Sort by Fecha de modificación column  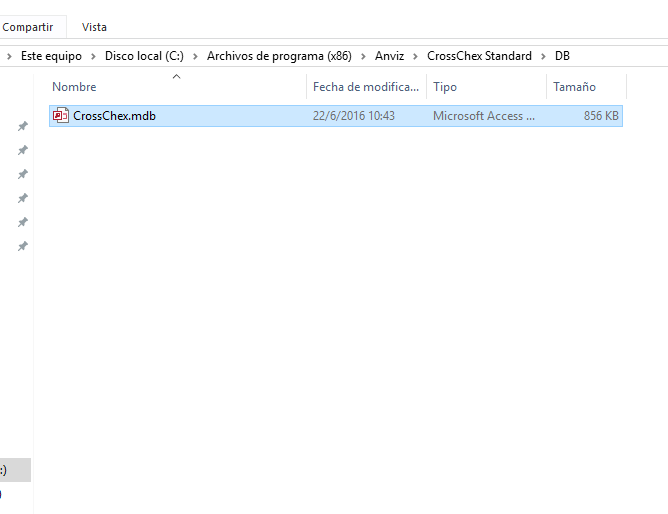[366, 87]
